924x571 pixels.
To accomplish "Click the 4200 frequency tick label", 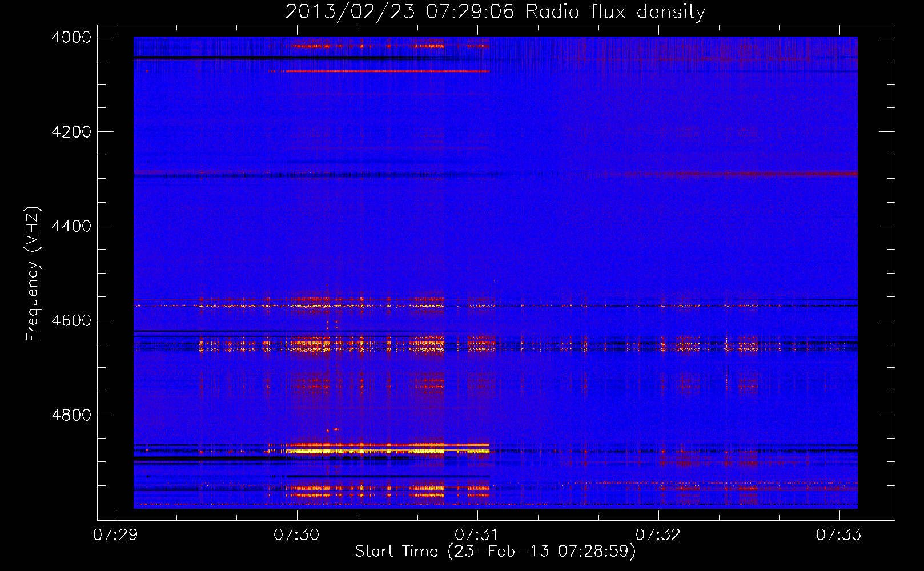I will pos(71,132).
